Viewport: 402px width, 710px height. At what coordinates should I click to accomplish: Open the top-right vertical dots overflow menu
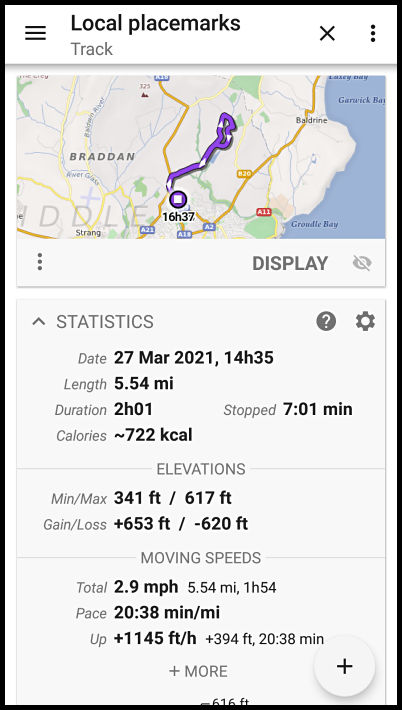[x=373, y=33]
